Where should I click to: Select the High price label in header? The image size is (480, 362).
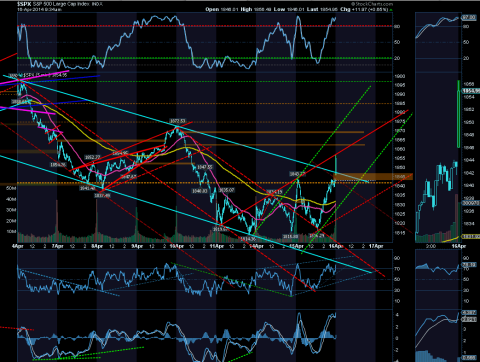click(246, 9)
